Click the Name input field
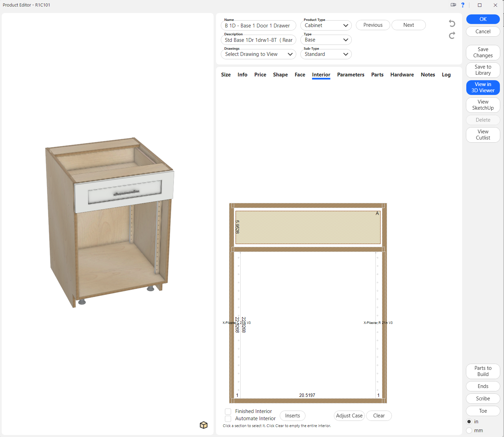The image size is (504, 437). tap(259, 25)
